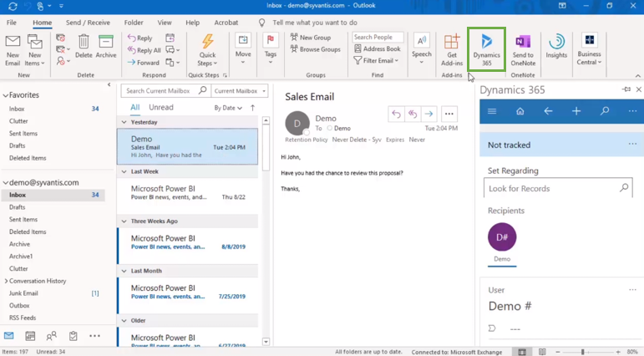Archive the selected message
Screen dimensions: 644x356
[106, 46]
